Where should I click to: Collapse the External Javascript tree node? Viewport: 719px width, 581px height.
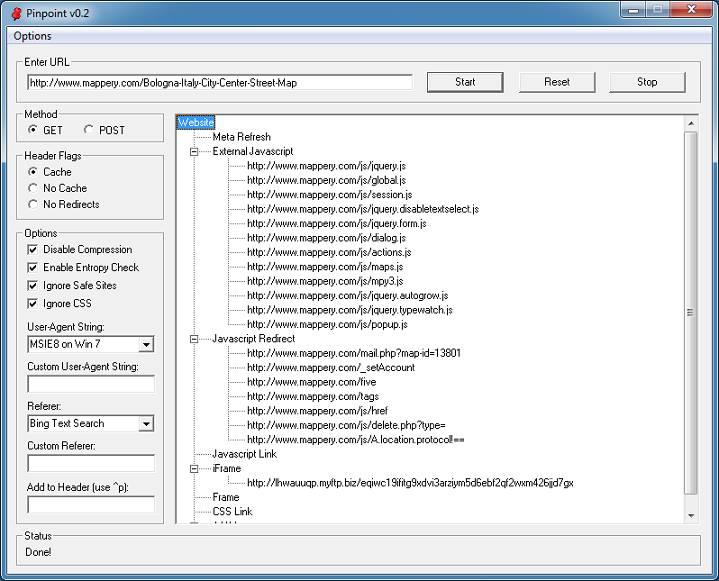point(194,151)
